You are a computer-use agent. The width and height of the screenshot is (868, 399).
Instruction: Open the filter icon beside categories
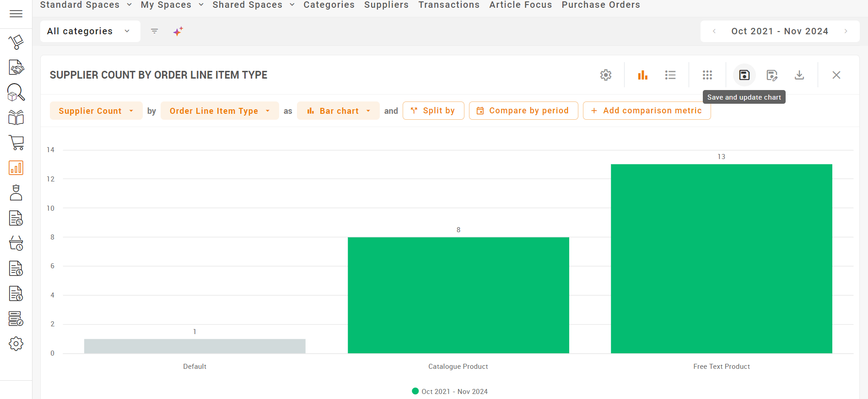[155, 31]
